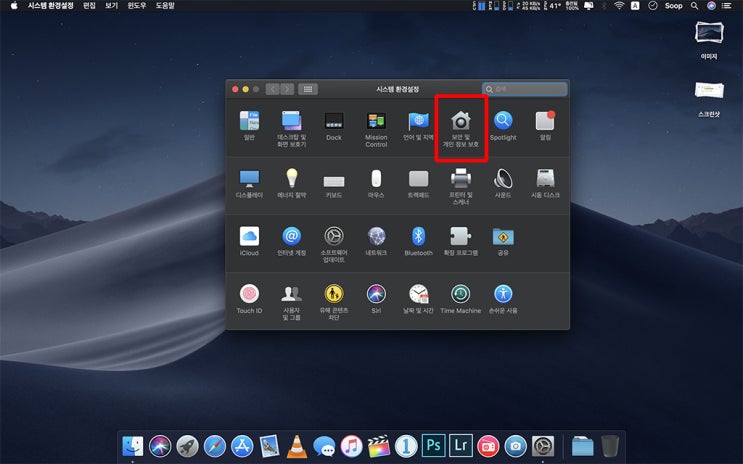The width and height of the screenshot is (743, 464).
Task: Open the 일반 (General) preference pane
Action: (249, 125)
